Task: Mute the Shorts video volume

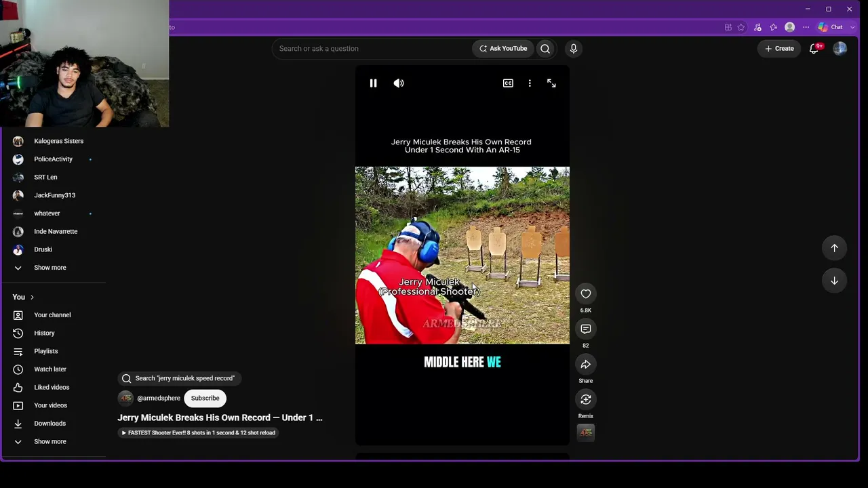Action: 399,83
